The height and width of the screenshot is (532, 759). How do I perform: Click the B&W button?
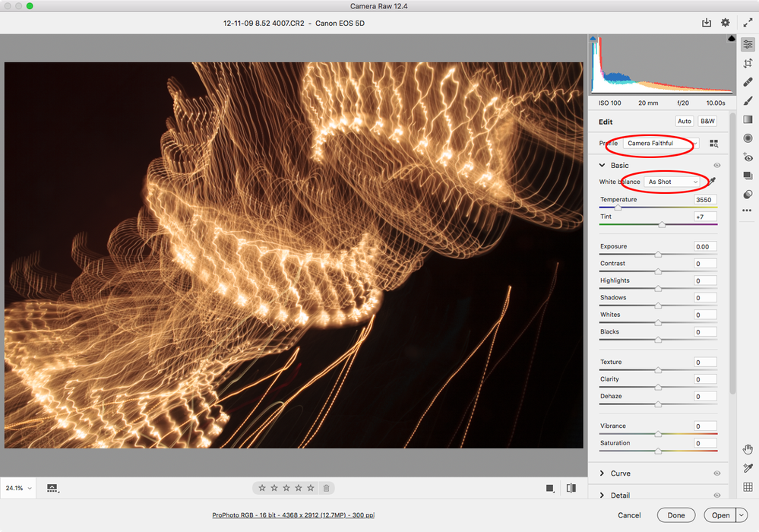707,122
